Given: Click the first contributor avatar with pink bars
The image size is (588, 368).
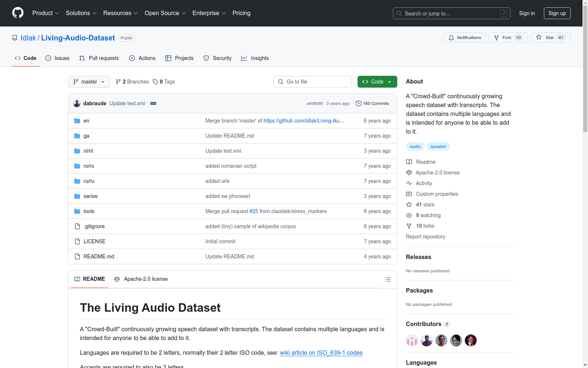Looking at the screenshot, I should (x=412, y=340).
